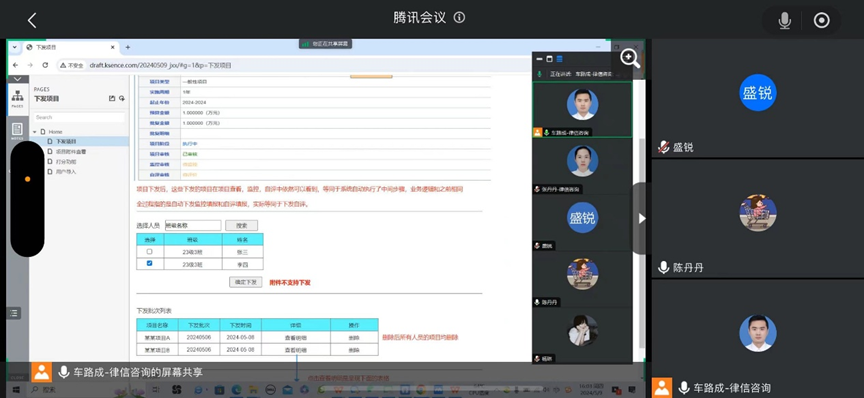The width and height of the screenshot is (864, 398).
Task: Click 查看明细 for 某某项目A
Action: click(x=295, y=337)
